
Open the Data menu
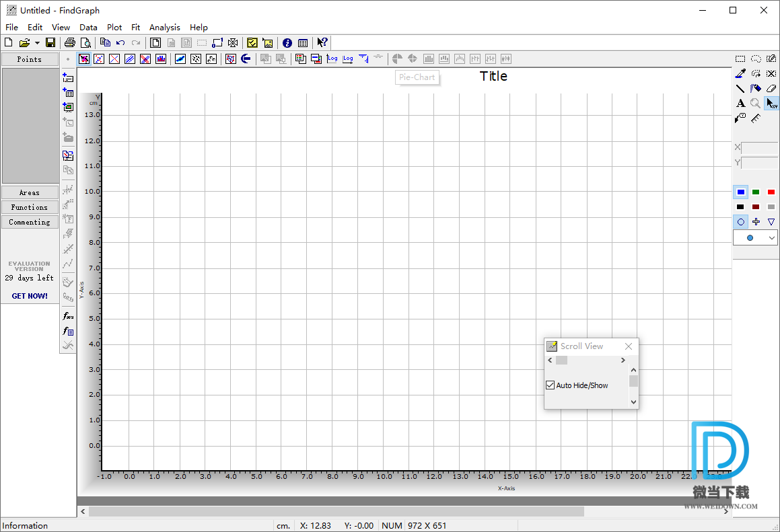click(x=88, y=28)
